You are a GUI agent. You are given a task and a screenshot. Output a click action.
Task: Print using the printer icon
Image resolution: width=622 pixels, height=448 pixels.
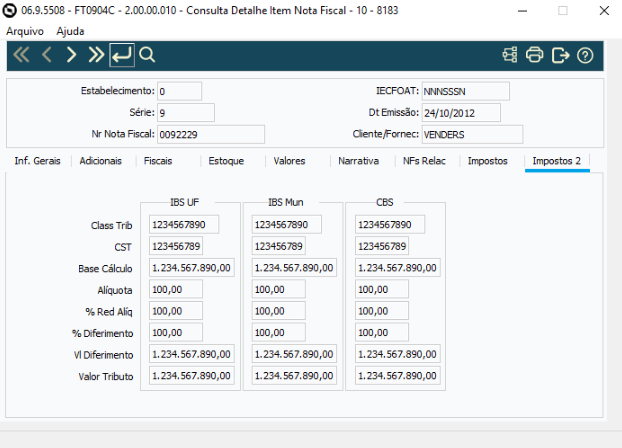(534, 55)
